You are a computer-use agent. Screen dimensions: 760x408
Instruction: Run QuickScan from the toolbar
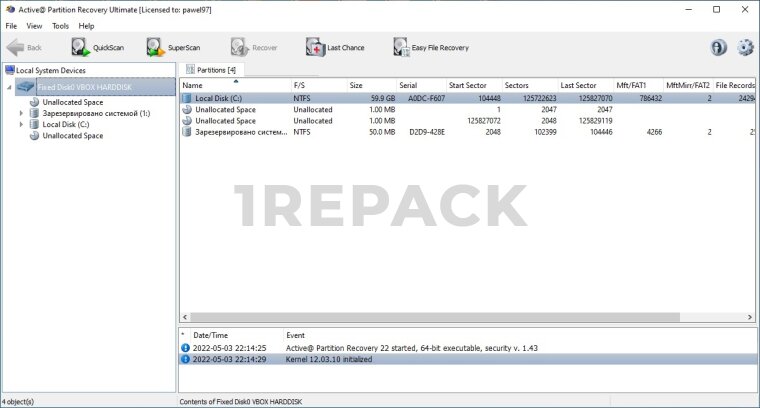point(96,48)
